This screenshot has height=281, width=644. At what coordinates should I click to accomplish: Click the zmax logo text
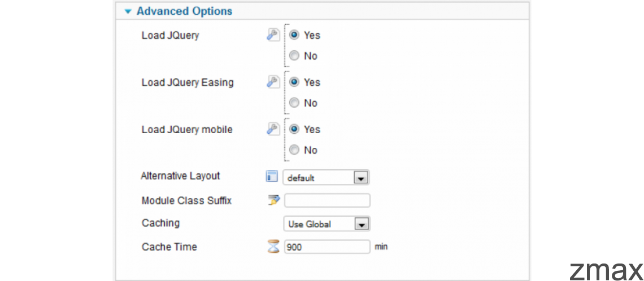pyautogui.click(x=606, y=270)
